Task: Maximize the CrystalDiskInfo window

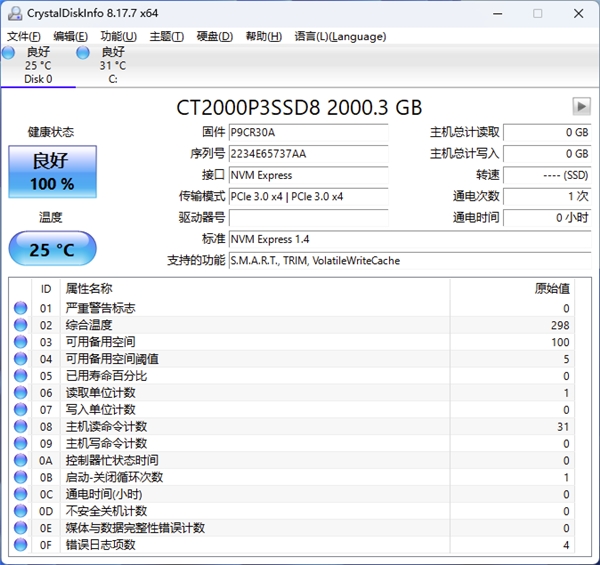Action: click(538, 14)
